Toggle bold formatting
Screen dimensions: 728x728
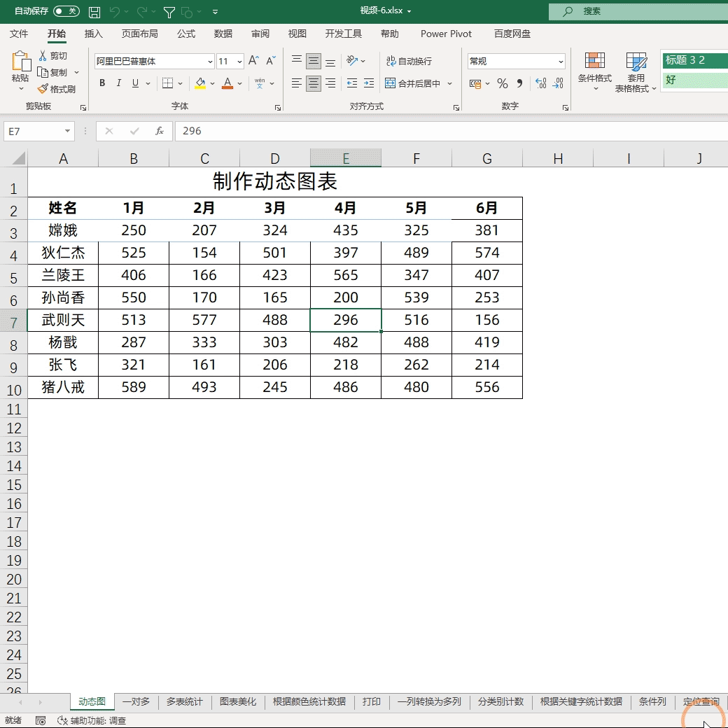101,83
